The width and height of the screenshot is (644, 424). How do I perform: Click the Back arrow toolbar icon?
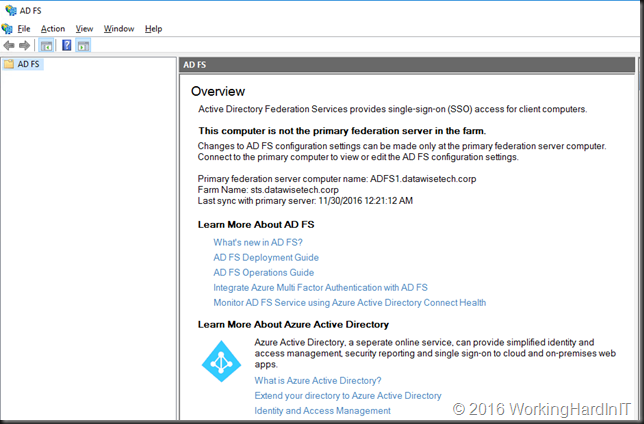point(9,46)
